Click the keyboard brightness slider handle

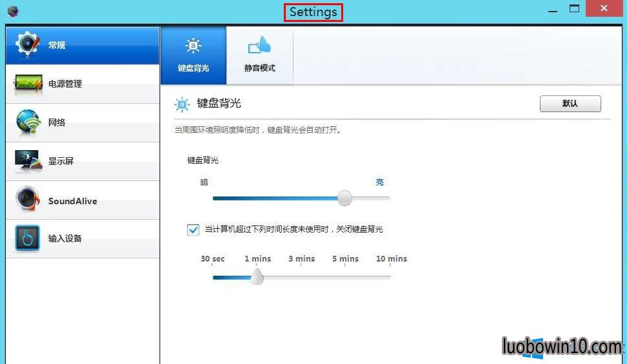344,198
